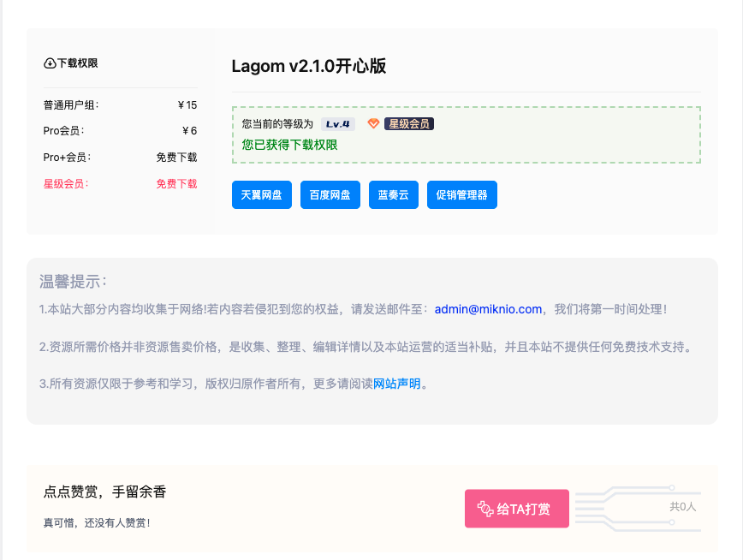Tip the author with 给TA打赏
The height and width of the screenshot is (560, 743).
[x=516, y=509]
